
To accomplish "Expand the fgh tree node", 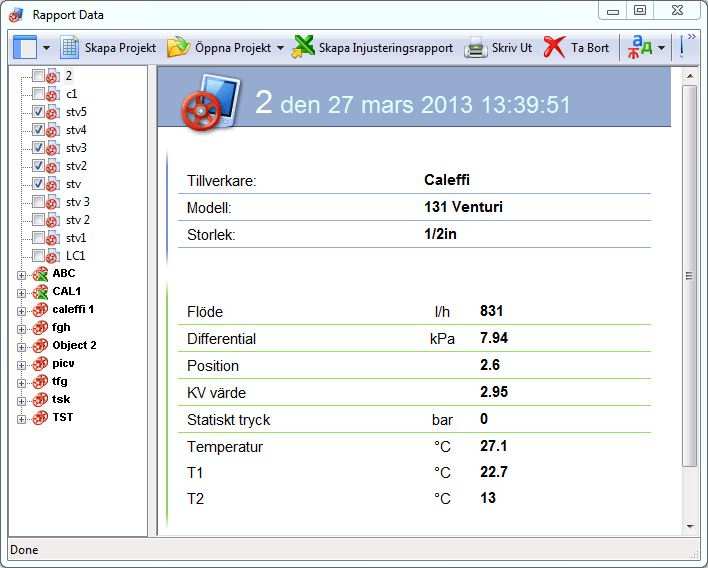I will (21, 329).
